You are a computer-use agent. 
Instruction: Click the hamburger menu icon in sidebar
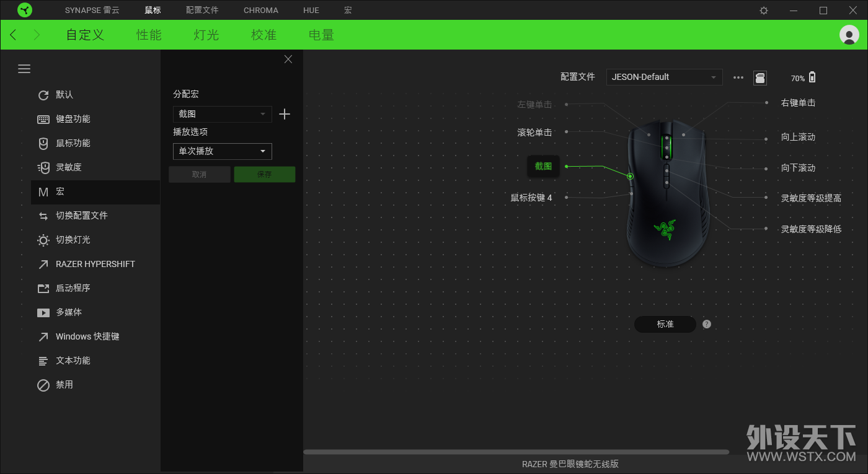tap(24, 69)
